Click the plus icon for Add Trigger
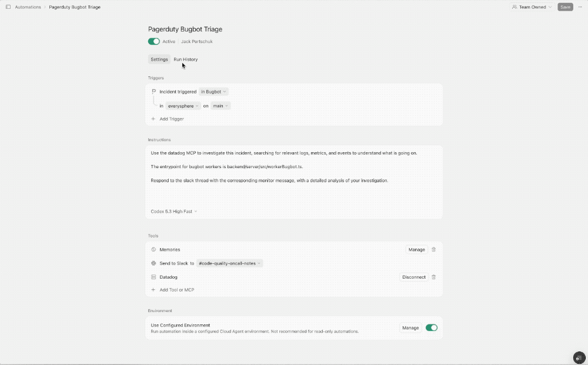Screen dimensions: 588x365 [x=153, y=119]
